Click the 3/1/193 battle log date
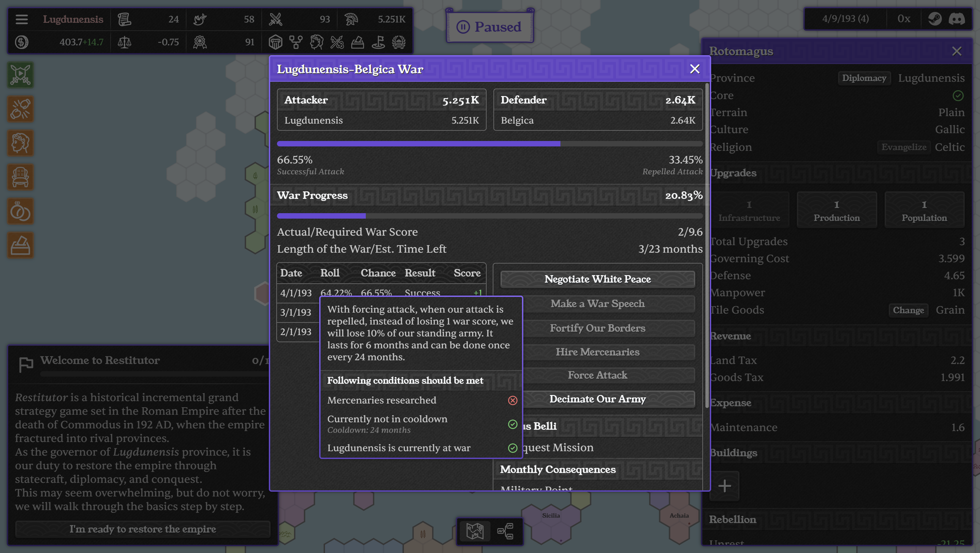This screenshot has width=980, height=553. pos(296,312)
